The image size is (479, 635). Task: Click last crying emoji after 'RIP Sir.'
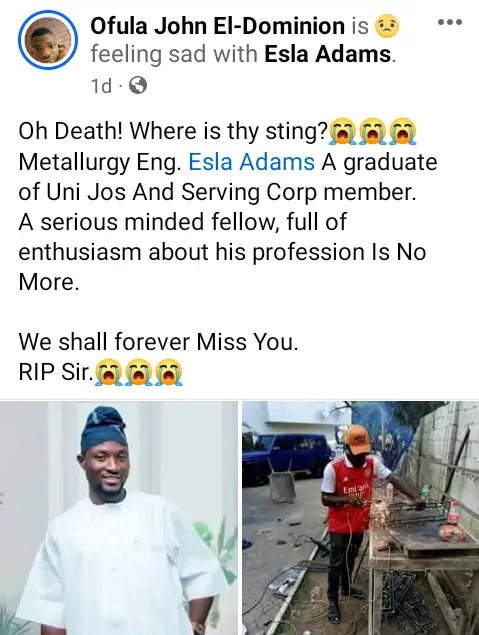[x=169, y=372]
